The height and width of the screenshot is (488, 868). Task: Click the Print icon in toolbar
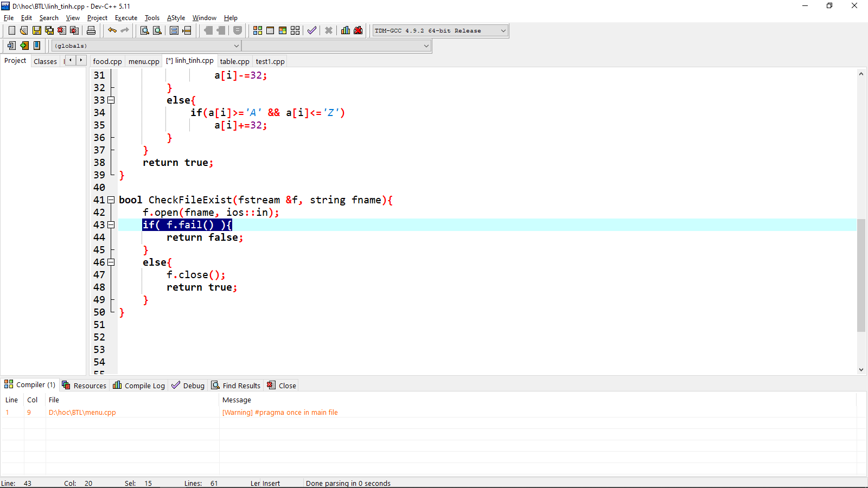coord(91,30)
